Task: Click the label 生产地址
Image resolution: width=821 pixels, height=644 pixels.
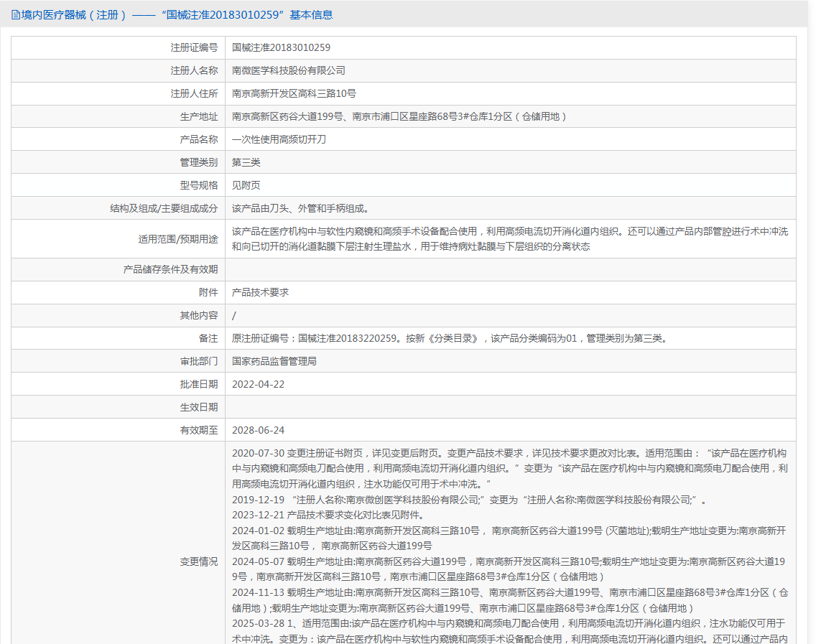Action: pos(198,116)
